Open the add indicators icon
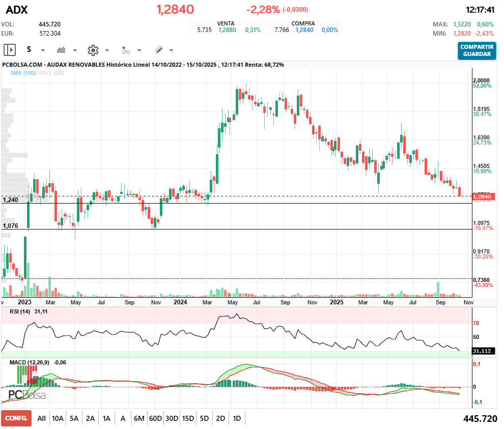The width and height of the screenshot is (504, 429). click(x=126, y=50)
